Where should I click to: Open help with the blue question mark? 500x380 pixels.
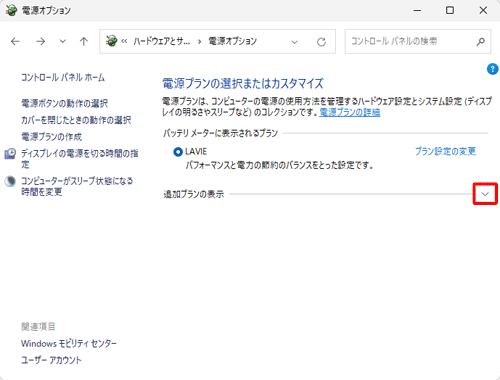pyautogui.click(x=492, y=69)
